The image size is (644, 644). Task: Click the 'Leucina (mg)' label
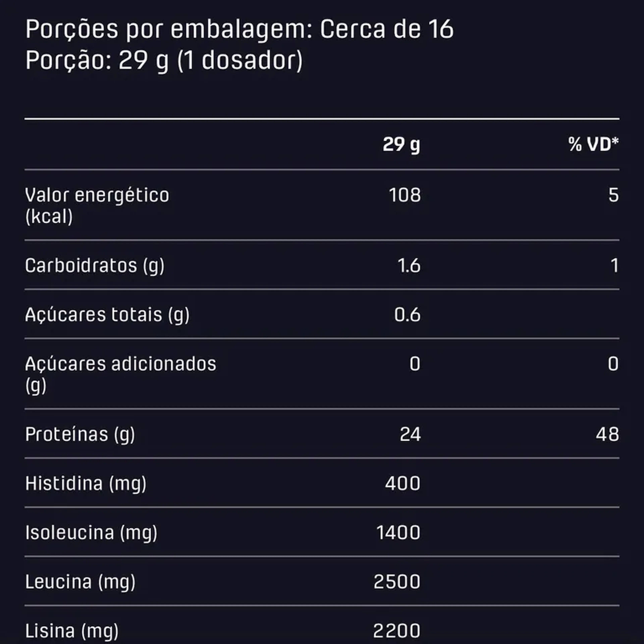(x=80, y=582)
